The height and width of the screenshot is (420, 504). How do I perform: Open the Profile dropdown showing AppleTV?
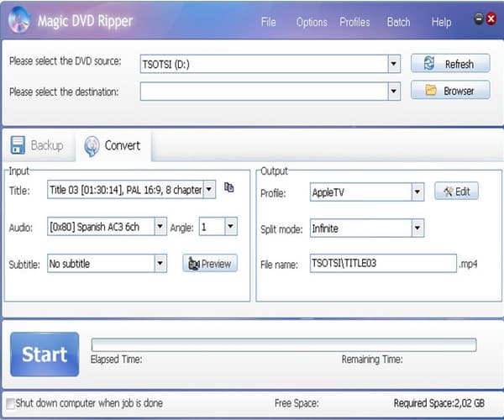[417, 192]
